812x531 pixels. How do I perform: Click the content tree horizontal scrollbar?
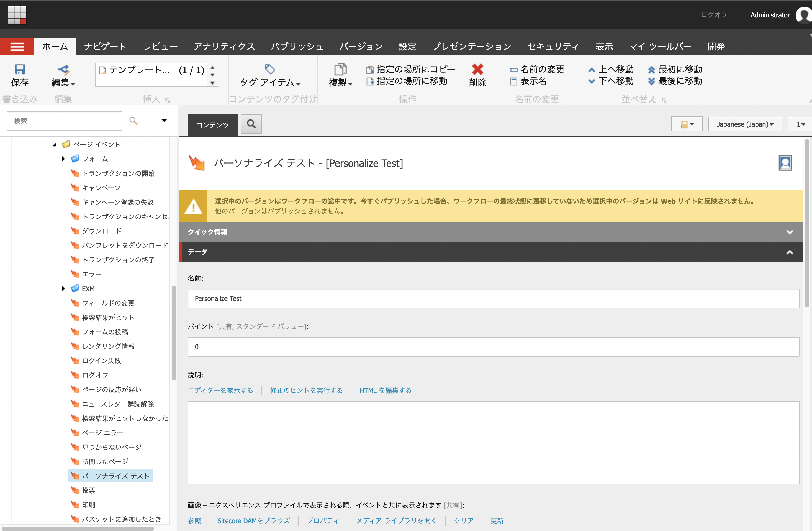click(x=78, y=528)
